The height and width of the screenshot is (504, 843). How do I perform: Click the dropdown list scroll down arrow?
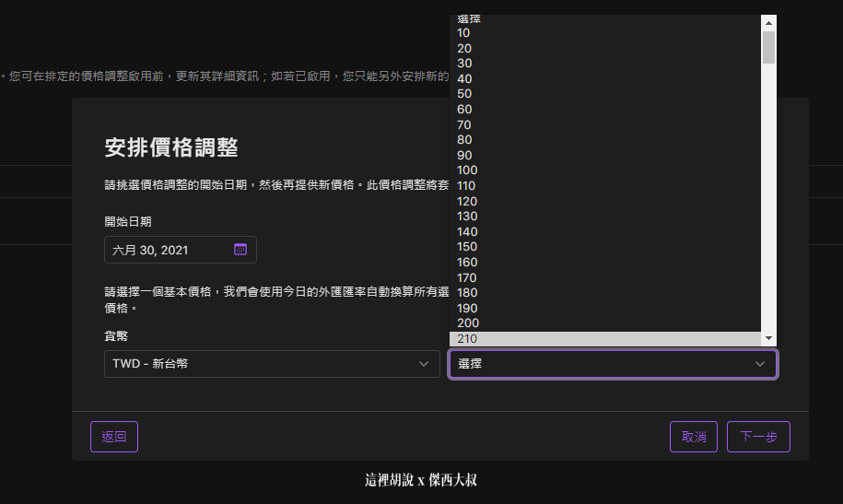tap(768, 338)
